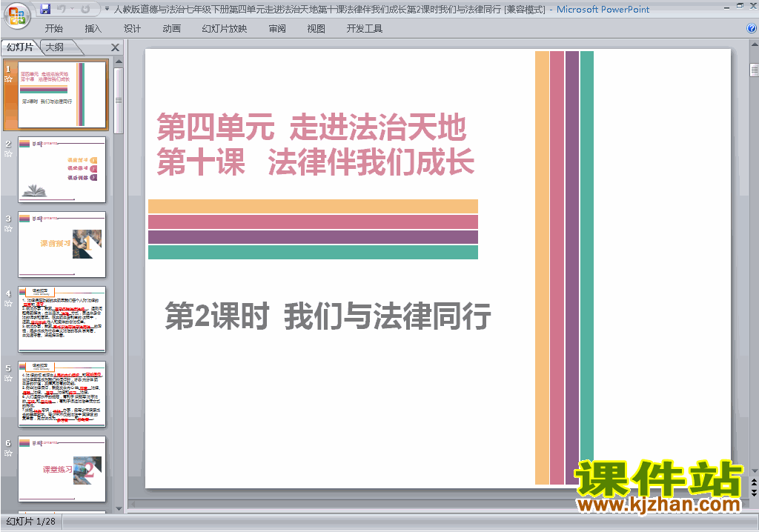Viewport: 759px width, 532px height.
Task: Play animations using slide 4's star icon
Action: pos(8,304)
